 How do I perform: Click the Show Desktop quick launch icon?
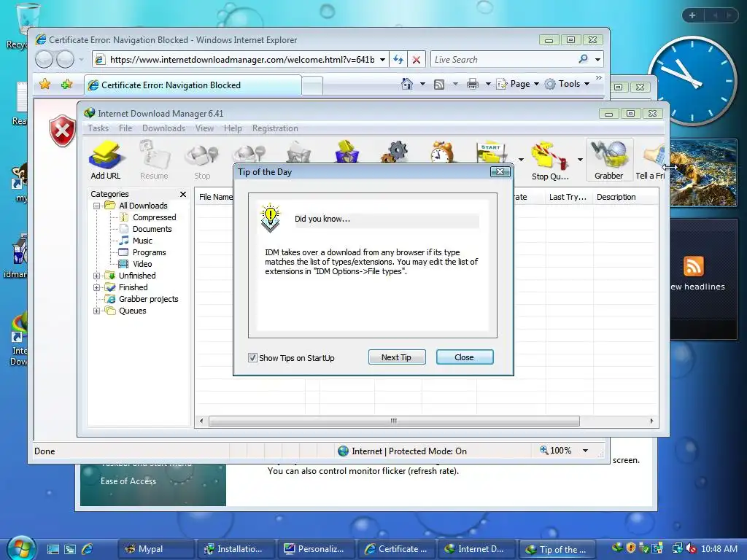(x=53, y=549)
